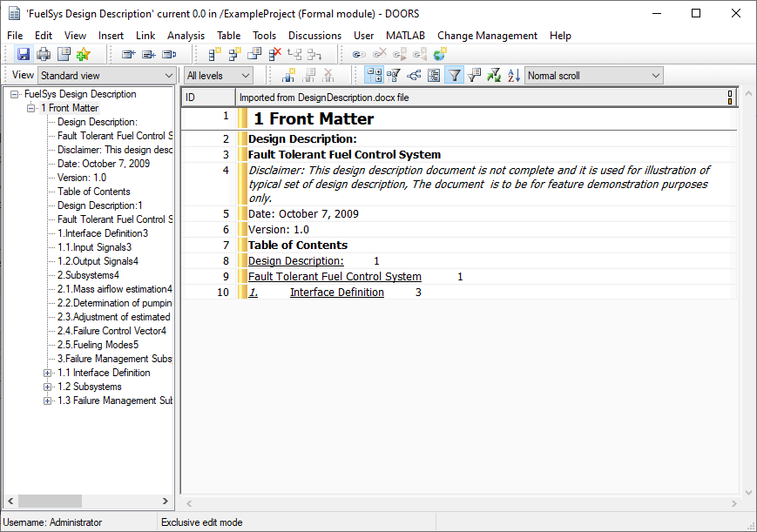Click the start link chain icon
Screen dimensions: 757x532
coord(359,54)
